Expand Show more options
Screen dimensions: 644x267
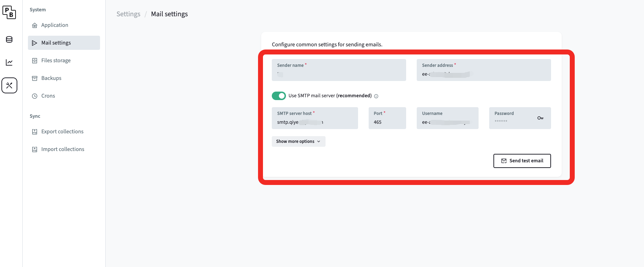pyautogui.click(x=295, y=141)
